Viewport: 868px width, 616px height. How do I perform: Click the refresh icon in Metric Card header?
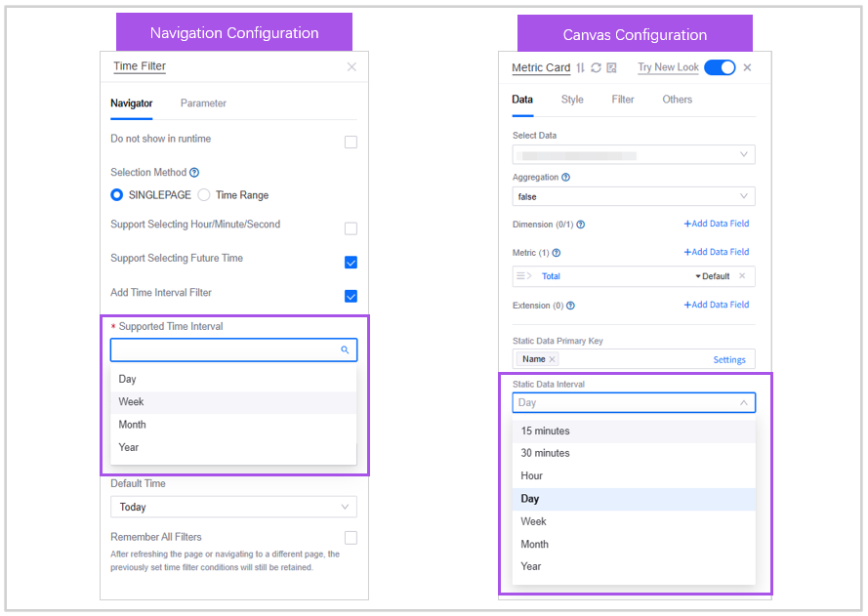tap(596, 68)
